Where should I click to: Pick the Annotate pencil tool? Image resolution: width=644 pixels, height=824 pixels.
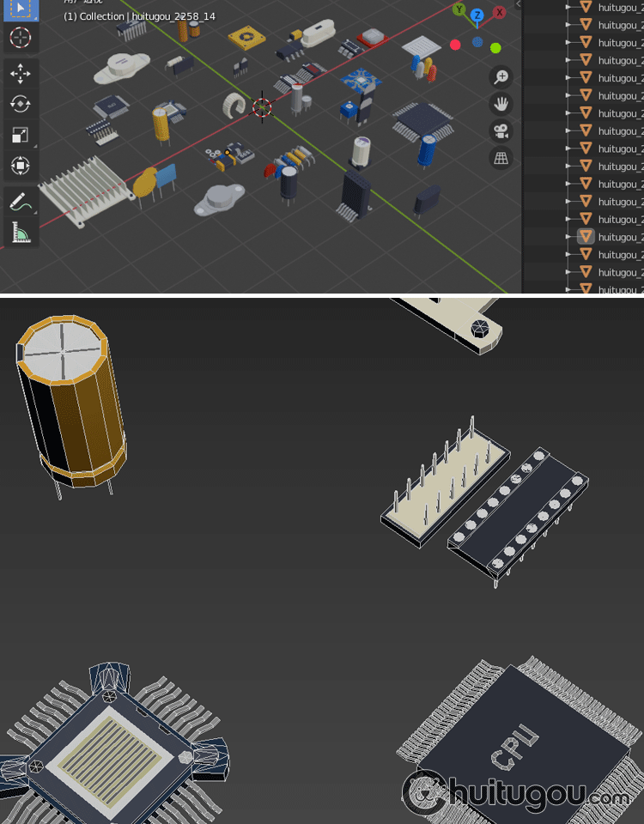(x=20, y=203)
